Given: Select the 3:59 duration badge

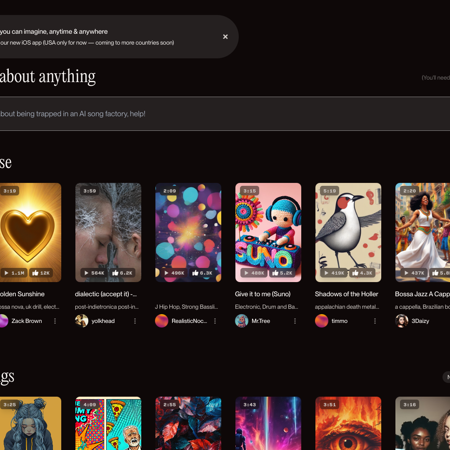Looking at the screenshot, I should pyautogui.click(x=90, y=191).
